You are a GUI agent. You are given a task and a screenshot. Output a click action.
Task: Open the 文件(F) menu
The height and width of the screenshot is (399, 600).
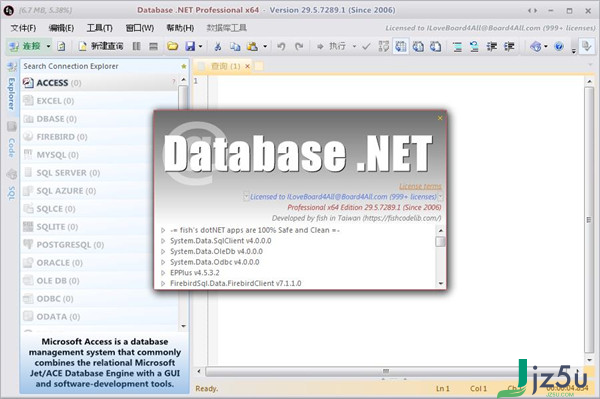click(23, 28)
